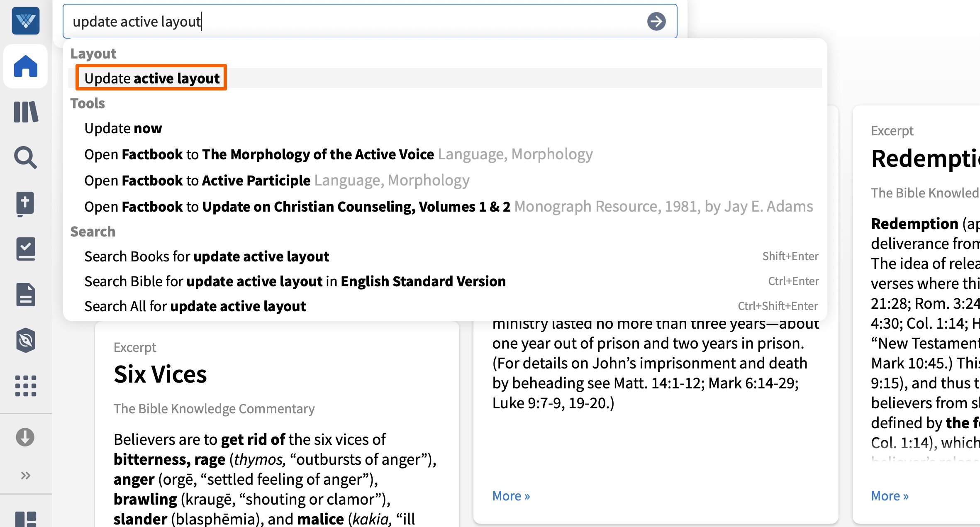Choose Search All for update active layout
The height and width of the screenshot is (527, 980).
pyautogui.click(x=195, y=306)
